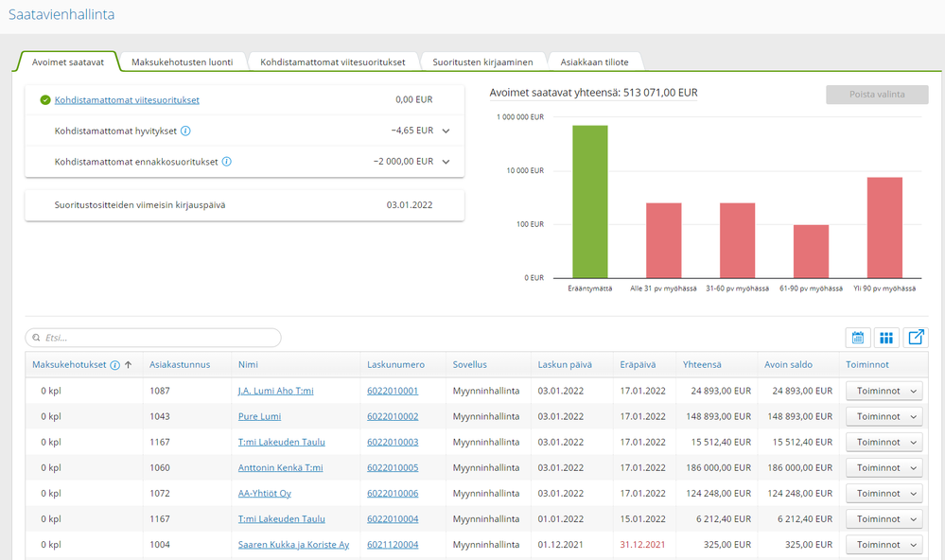Open Toiminnot dropdown for J.A. Lumi Aho T:mi

tap(884, 392)
